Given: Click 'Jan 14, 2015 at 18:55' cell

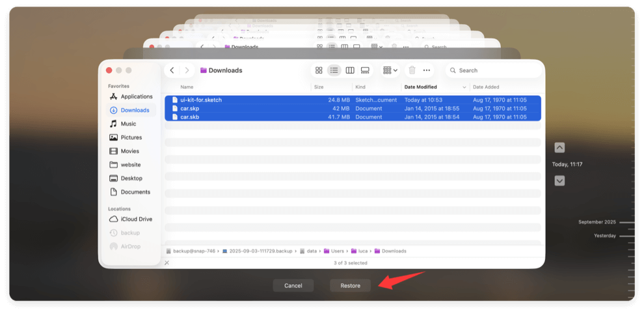Looking at the screenshot, I should [x=432, y=109].
